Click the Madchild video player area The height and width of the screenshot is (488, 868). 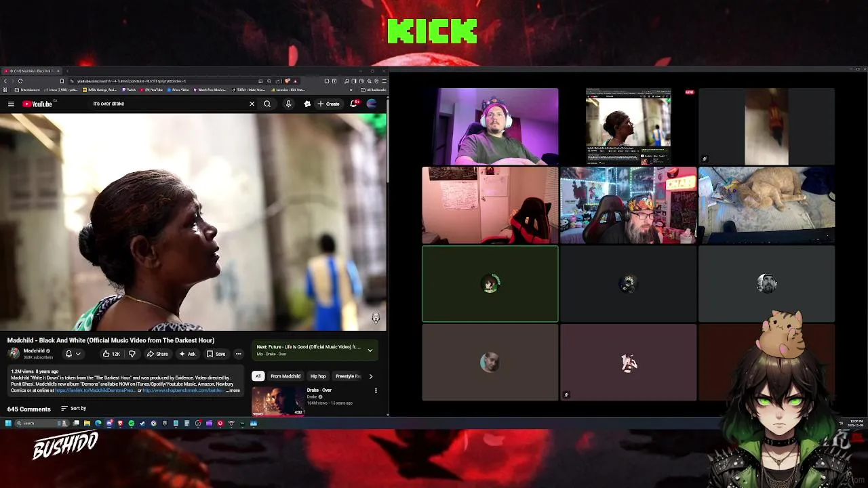click(193, 222)
